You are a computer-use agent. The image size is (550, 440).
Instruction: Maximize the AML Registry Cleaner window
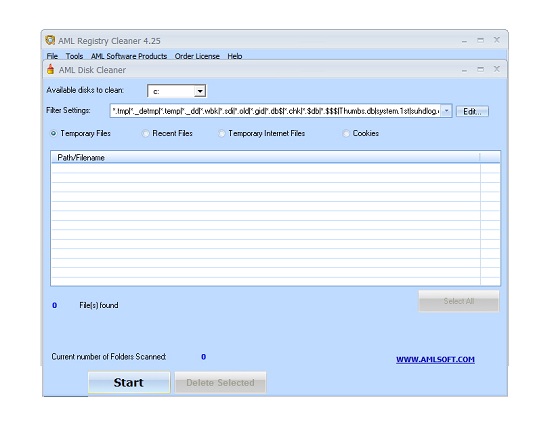[481, 40]
